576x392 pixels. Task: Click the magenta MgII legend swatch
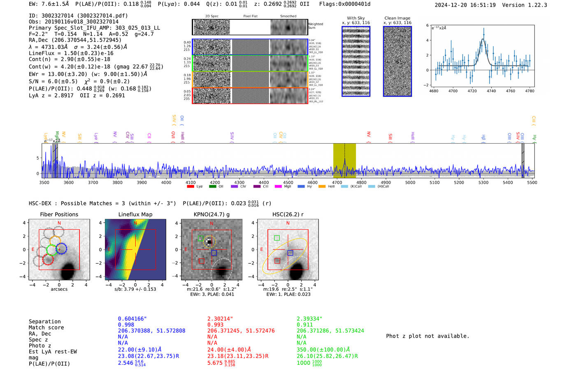click(x=278, y=186)
